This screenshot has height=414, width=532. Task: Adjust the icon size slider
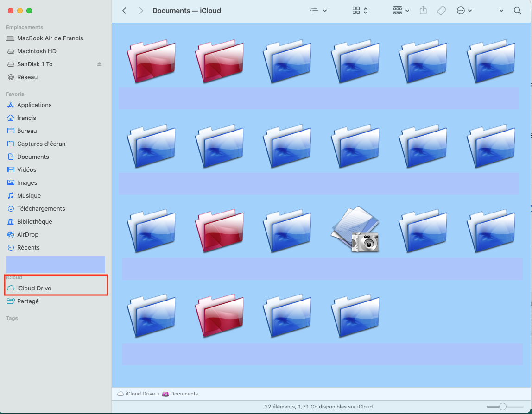[x=503, y=407]
